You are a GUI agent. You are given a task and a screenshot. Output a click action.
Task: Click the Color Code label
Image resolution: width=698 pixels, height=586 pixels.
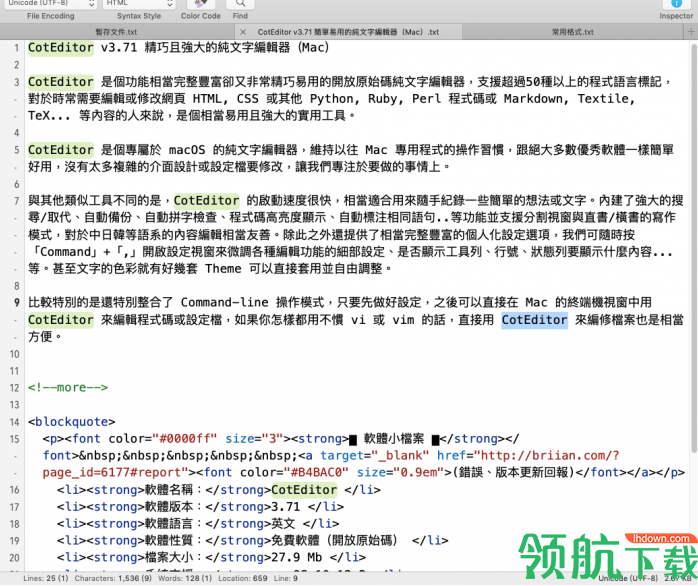[201, 16]
